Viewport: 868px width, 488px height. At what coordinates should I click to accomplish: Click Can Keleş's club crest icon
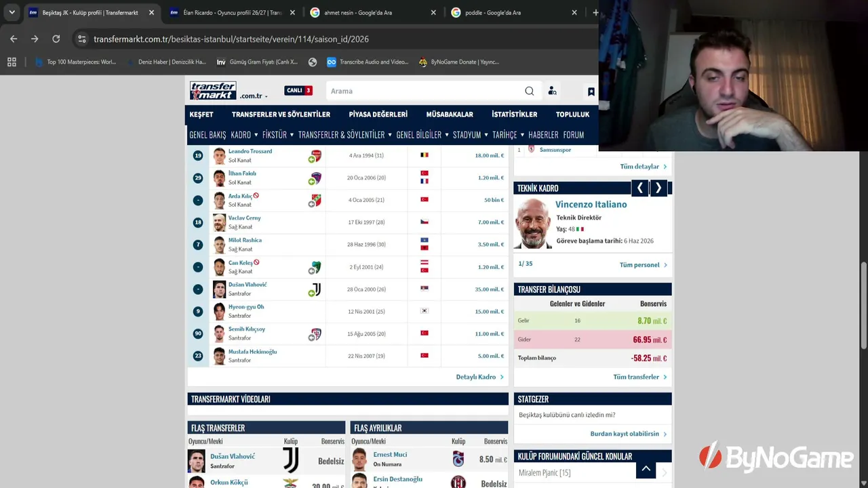[315, 267]
